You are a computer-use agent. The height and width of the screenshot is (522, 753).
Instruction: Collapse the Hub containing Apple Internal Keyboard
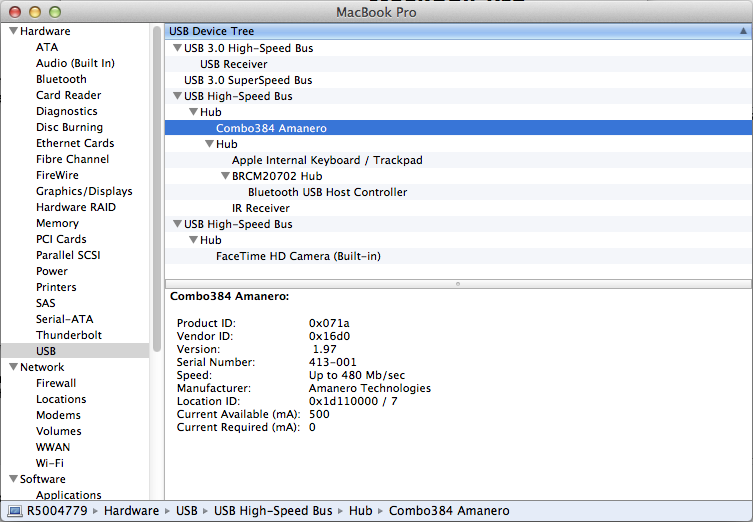point(209,144)
